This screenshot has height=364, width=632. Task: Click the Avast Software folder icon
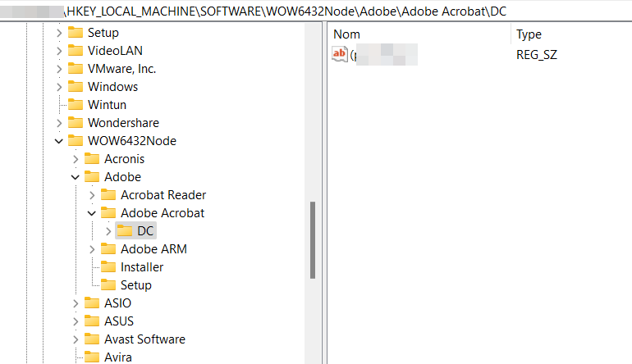tap(92, 339)
